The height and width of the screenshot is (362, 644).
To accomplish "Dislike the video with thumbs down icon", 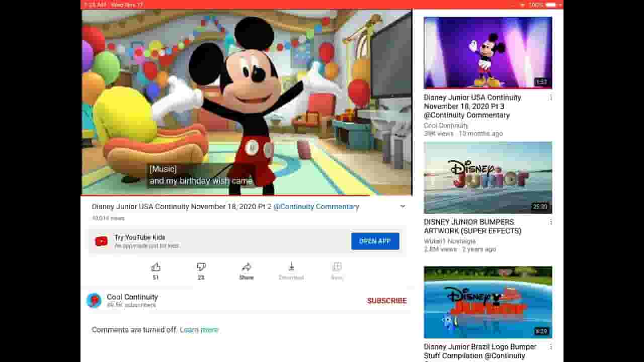I will pos(201,267).
